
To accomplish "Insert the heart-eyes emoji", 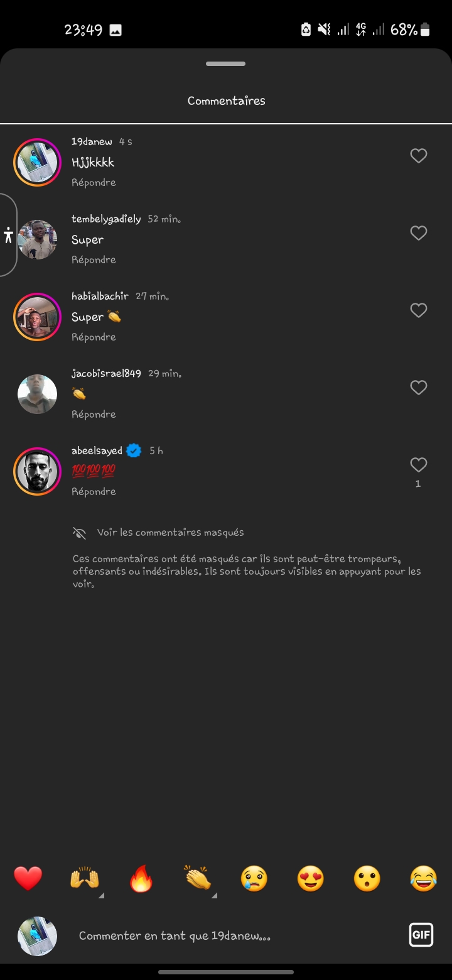I will coord(311,878).
